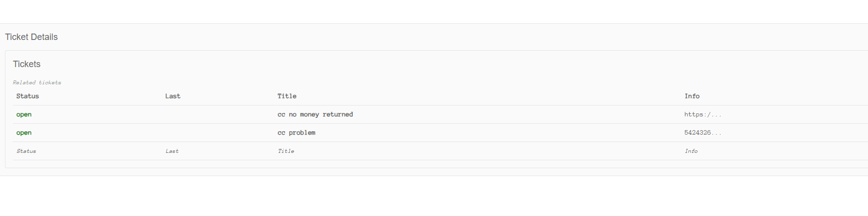The image size is (868, 216).
Task: Click the 5424326... info value
Action: pyautogui.click(x=702, y=133)
